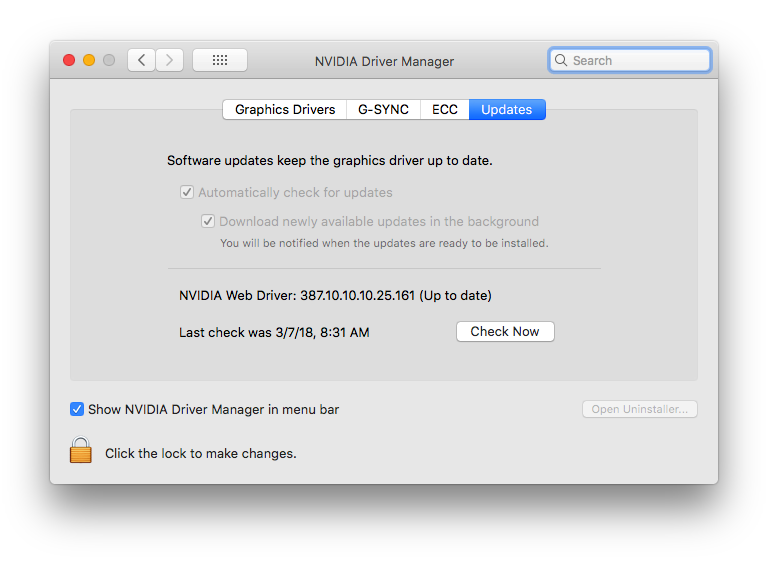Click the Open Uninstaller button
The image size is (775, 563).
[640, 409]
